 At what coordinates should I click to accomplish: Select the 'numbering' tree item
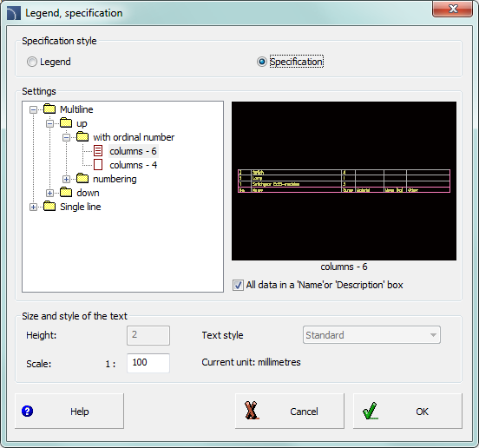pos(115,179)
